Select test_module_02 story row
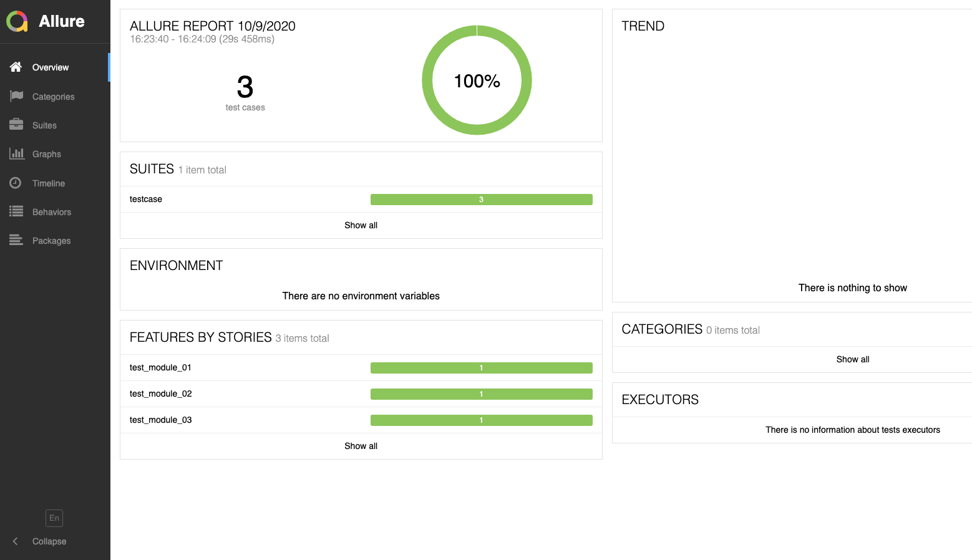This screenshot has width=972, height=560. 361,394
